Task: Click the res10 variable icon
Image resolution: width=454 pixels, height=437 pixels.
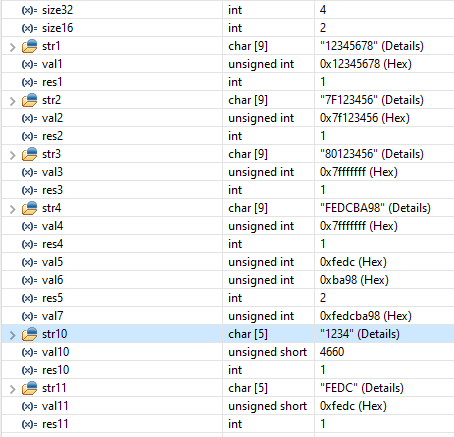Action: (29, 370)
